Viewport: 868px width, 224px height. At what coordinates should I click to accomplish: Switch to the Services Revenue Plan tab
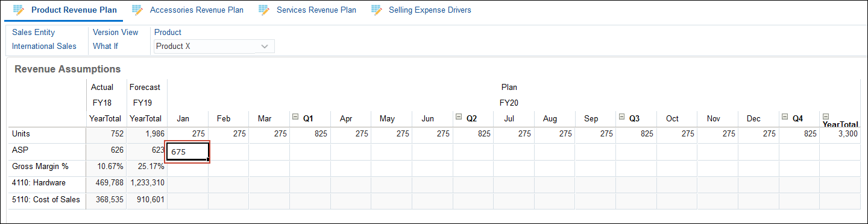click(316, 10)
